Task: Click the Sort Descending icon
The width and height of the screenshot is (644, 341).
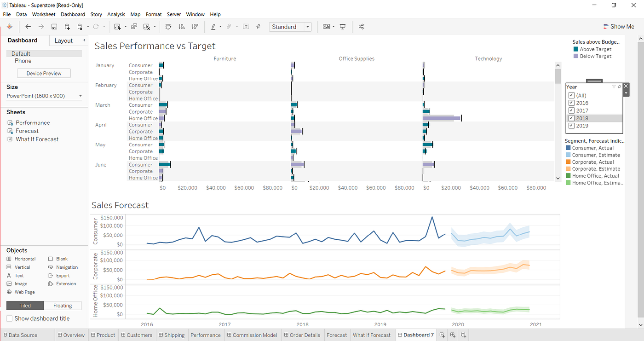Action: 195,27
